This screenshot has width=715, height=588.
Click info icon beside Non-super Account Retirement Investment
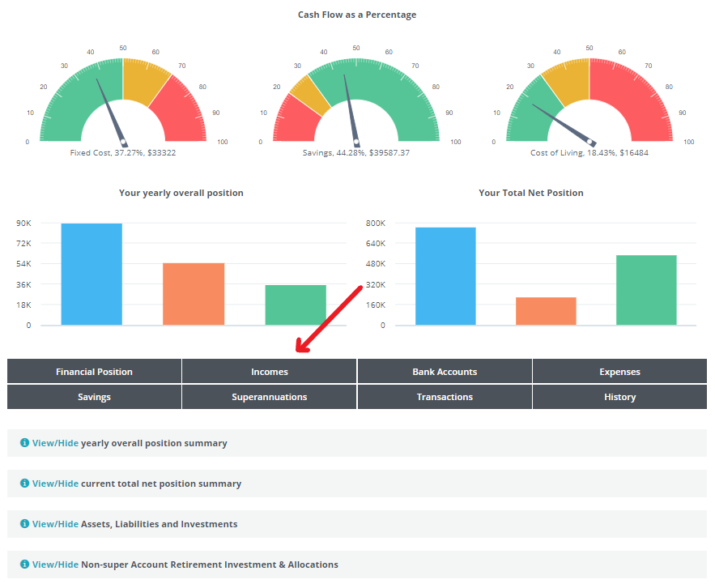(x=24, y=565)
